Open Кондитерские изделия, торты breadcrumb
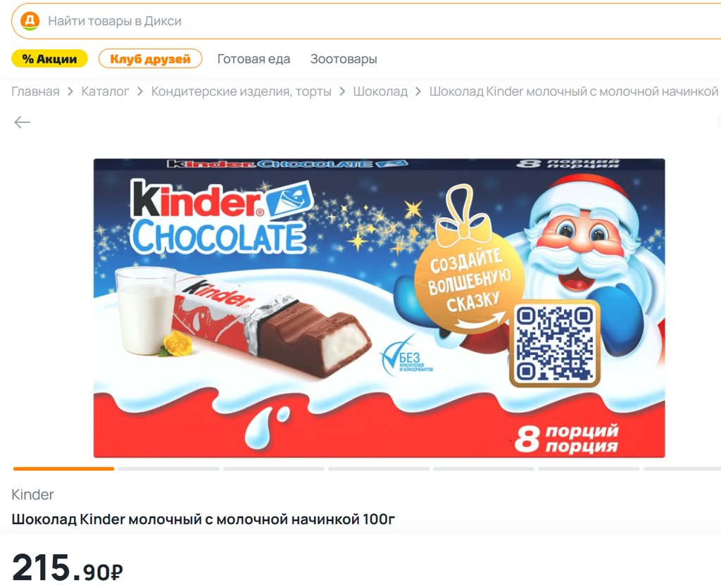The height and width of the screenshot is (588, 721). (x=242, y=92)
